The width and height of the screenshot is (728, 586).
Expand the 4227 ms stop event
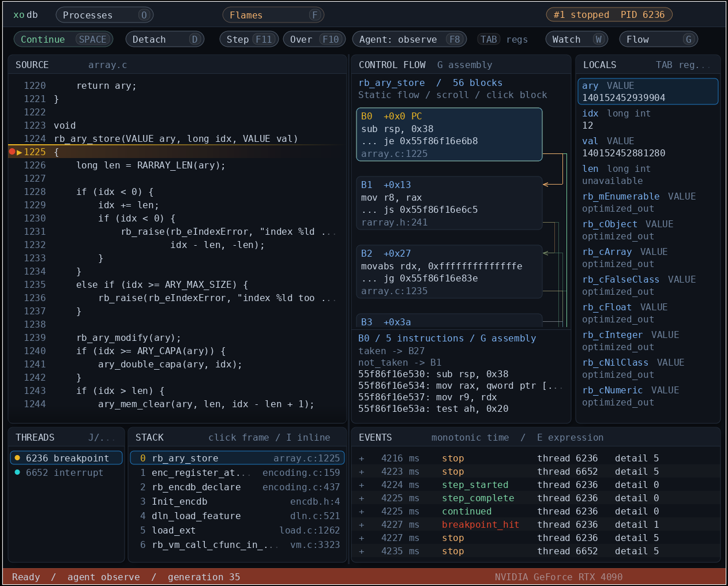(x=362, y=538)
